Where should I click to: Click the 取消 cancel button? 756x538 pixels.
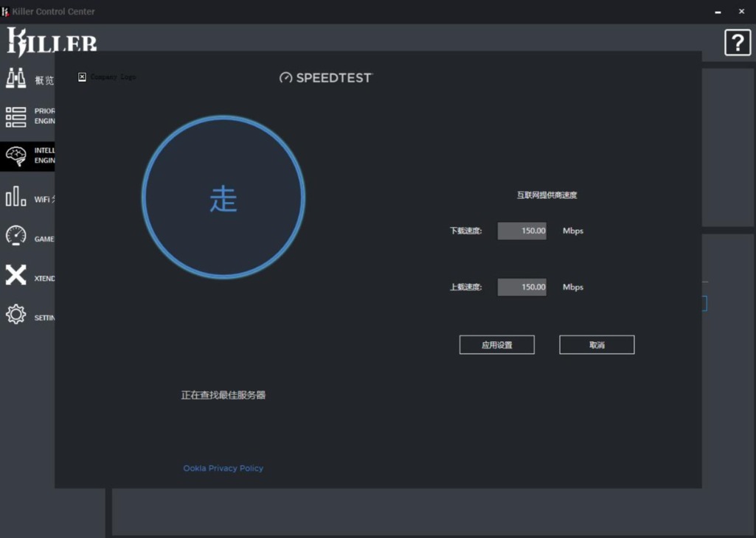597,345
